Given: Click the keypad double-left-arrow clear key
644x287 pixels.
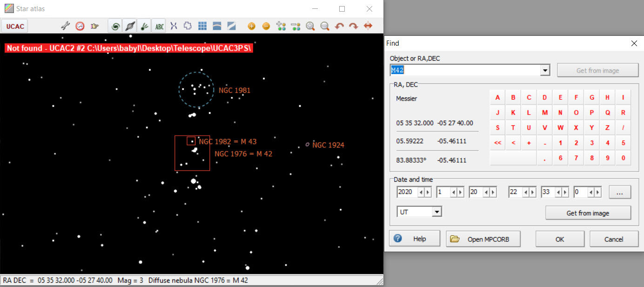Looking at the screenshot, I should 497,143.
